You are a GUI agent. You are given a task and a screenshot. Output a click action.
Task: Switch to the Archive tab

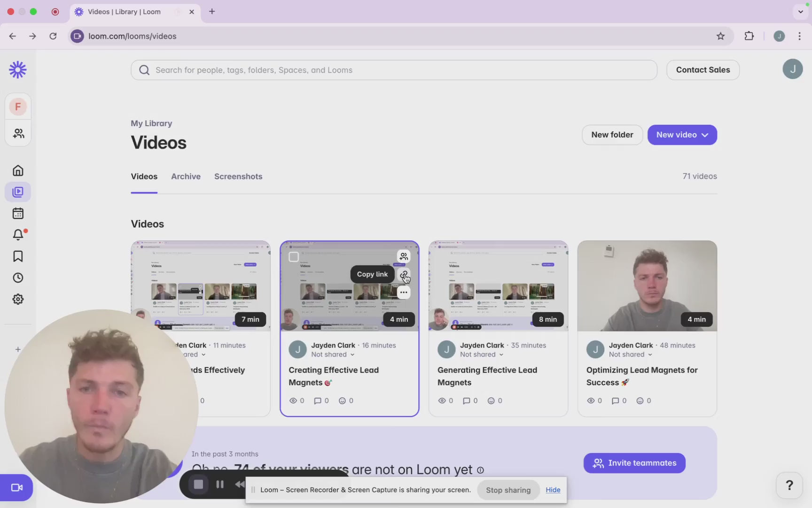(x=186, y=176)
